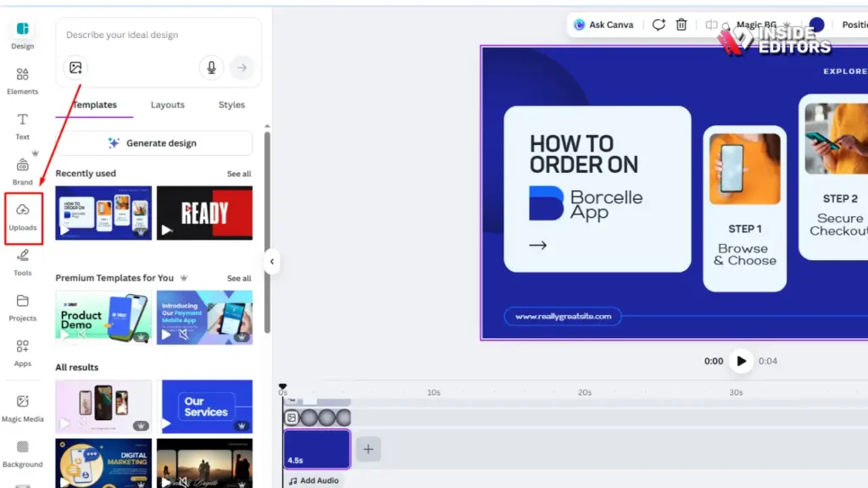Open the Elements panel

(x=22, y=80)
